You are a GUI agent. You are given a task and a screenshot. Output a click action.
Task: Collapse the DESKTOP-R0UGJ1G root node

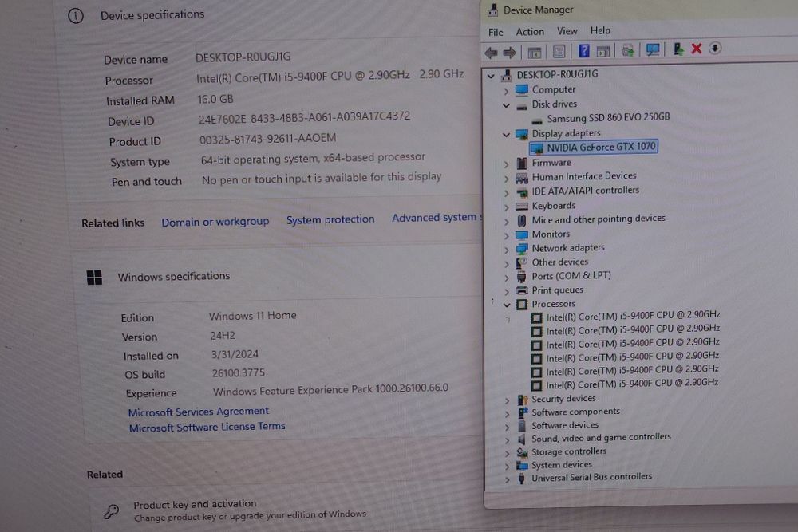click(x=491, y=76)
